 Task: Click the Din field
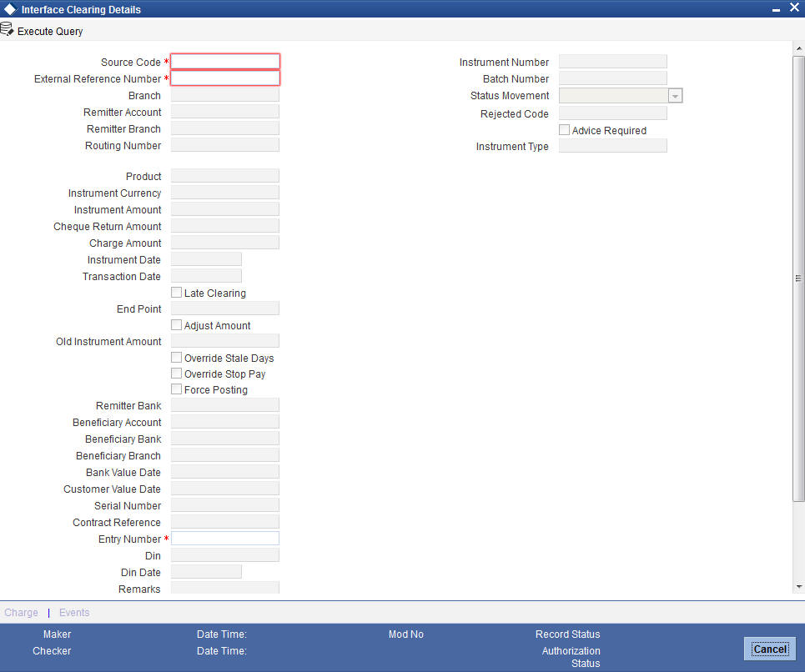[225, 555]
